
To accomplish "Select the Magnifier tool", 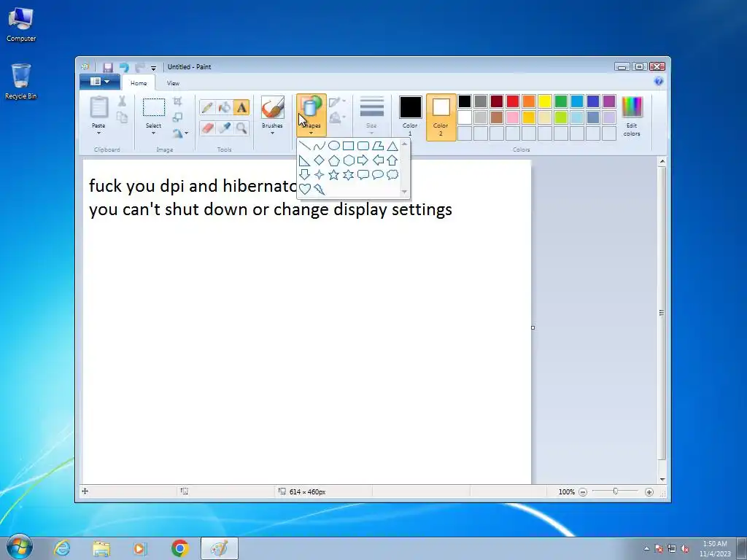I will (241, 128).
